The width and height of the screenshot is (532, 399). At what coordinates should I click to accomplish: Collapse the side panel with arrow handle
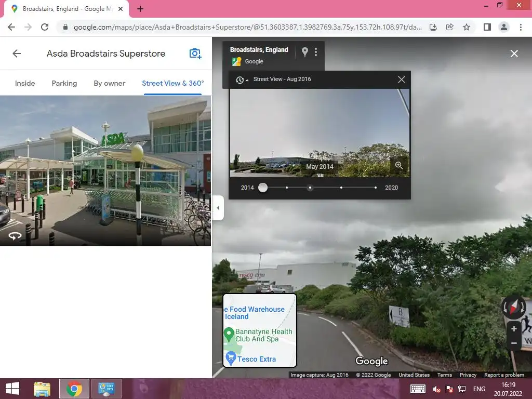218,208
